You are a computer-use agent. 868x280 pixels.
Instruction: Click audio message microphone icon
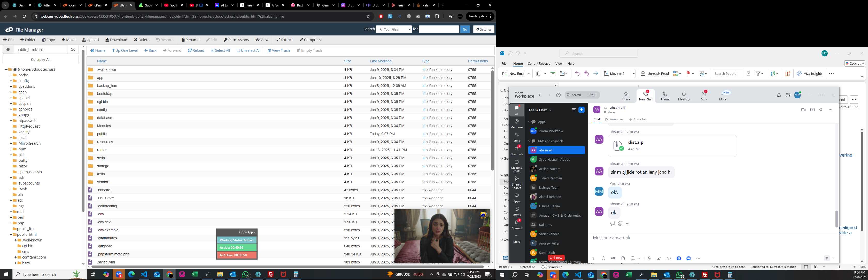[x=649, y=259]
